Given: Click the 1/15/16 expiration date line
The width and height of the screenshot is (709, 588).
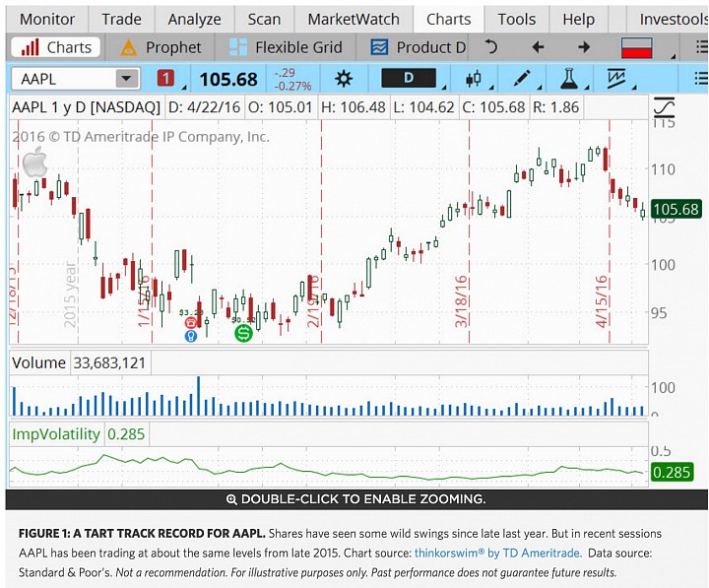Looking at the screenshot, I should pyautogui.click(x=152, y=231).
